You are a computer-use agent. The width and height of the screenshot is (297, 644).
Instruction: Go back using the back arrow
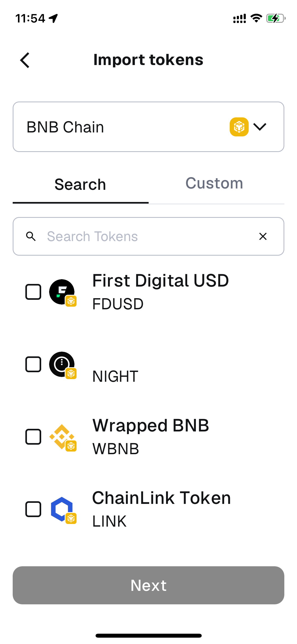click(25, 60)
